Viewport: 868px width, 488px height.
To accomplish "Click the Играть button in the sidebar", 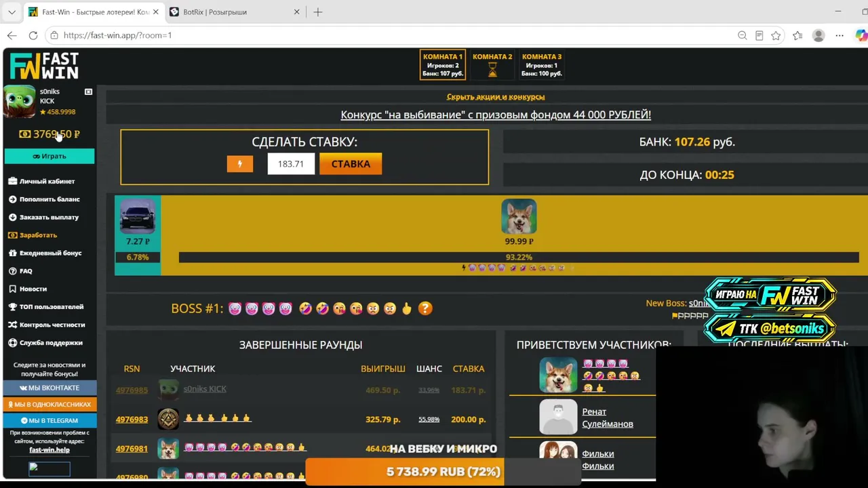I will point(50,156).
